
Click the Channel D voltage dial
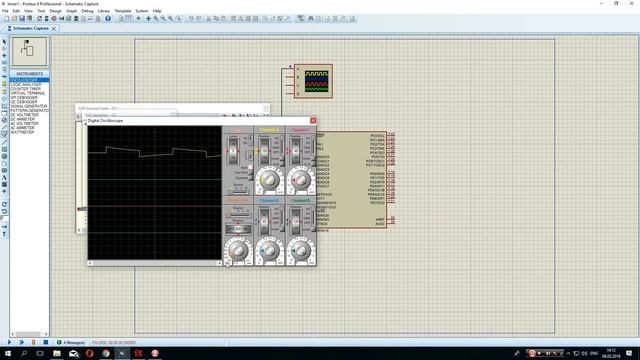tap(301, 250)
